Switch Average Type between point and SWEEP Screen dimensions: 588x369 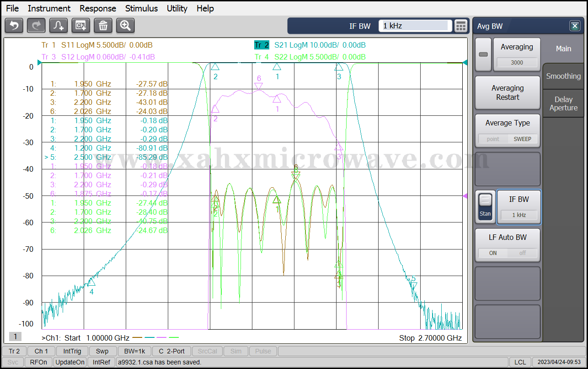coord(508,139)
